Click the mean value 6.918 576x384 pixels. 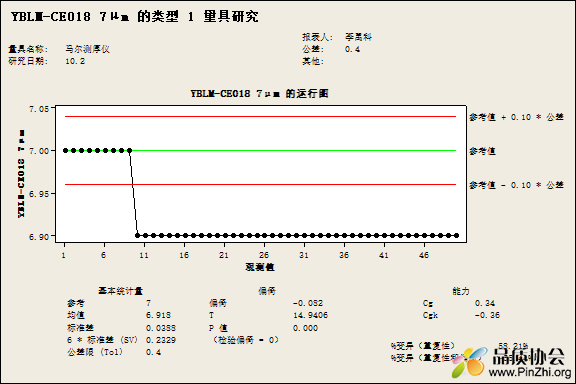158,315
